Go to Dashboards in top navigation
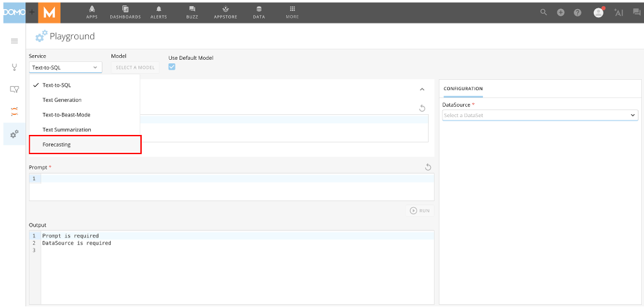The height and width of the screenshot is (307, 644). point(125,12)
